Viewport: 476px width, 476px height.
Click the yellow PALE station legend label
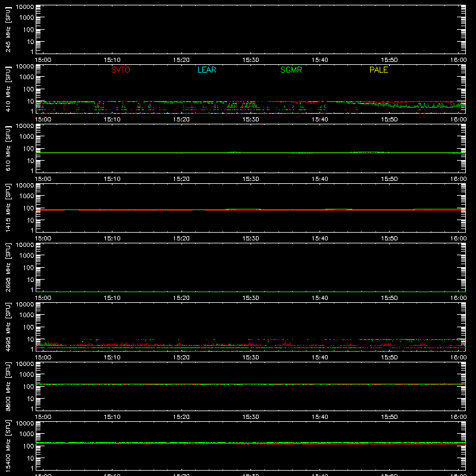[378, 70]
